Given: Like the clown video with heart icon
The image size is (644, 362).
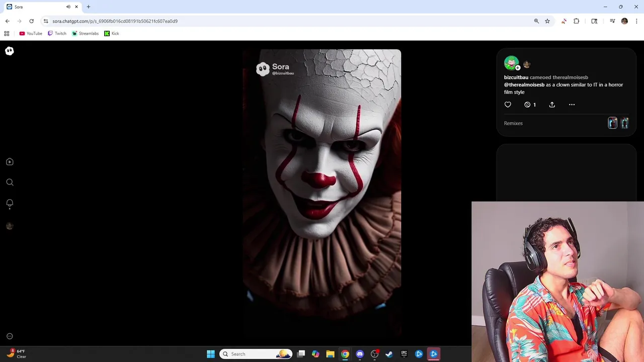Looking at the screenshot, I should pos(508,105).
